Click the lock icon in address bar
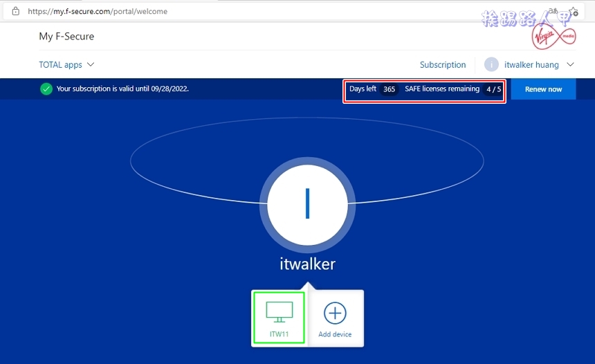Image resolution: width=595 pixels, height=364 pixels. [15, 11]
